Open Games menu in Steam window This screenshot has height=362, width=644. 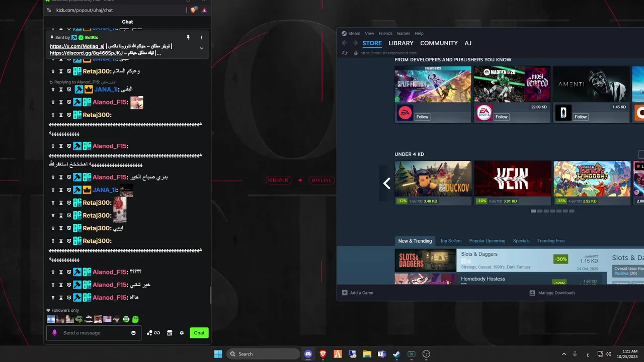click(x=404, y=34)
